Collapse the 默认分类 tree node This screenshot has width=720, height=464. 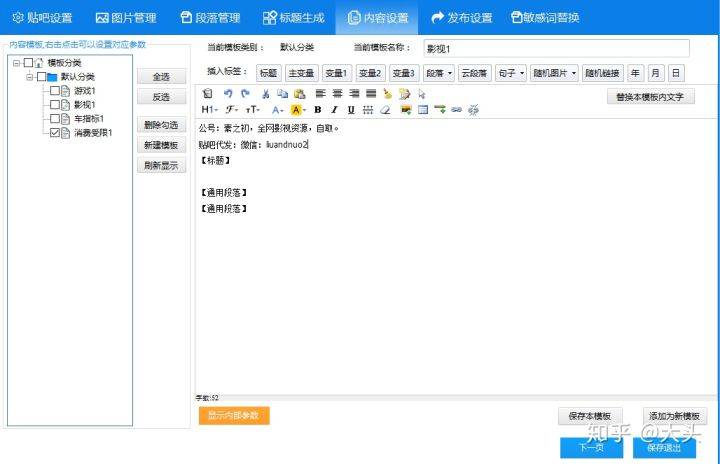30,77
